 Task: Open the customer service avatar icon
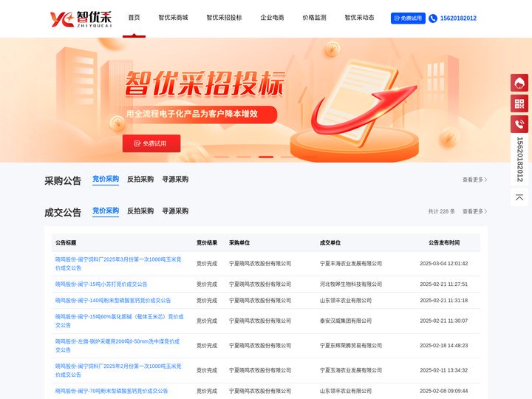pos(519,83)
